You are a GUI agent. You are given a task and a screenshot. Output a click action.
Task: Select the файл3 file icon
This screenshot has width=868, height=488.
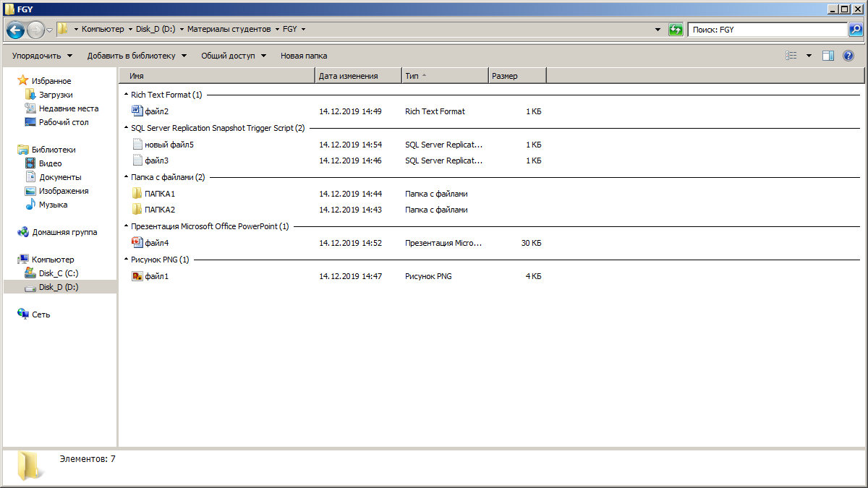pyautogui.click(x=137, y=160)
